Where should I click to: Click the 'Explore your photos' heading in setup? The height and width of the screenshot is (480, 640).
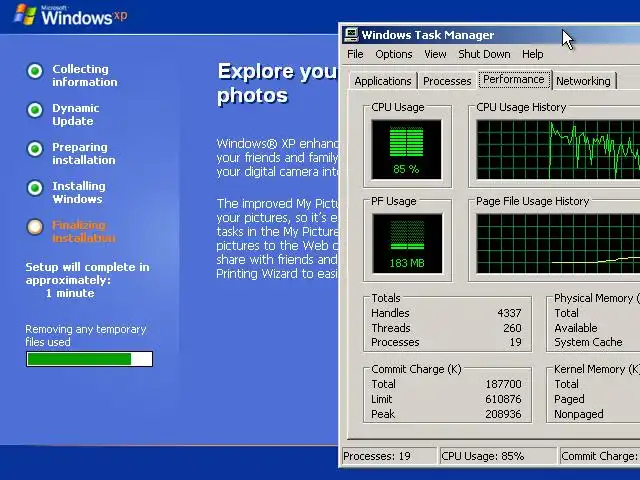point(278,83)
